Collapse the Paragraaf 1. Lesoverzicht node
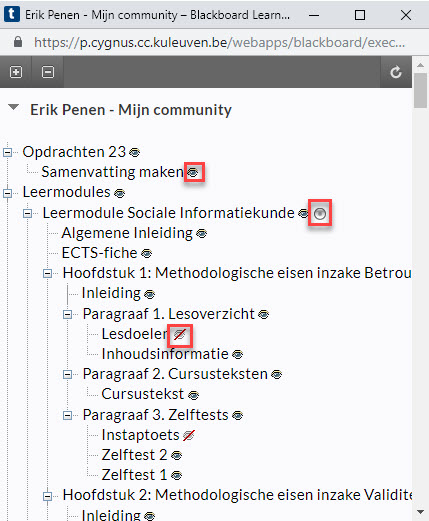The image size is (429, 521). [67, 314]
